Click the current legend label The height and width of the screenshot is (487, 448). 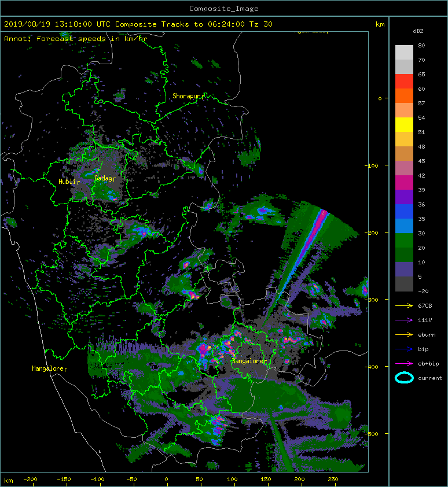tap(430, 378)
